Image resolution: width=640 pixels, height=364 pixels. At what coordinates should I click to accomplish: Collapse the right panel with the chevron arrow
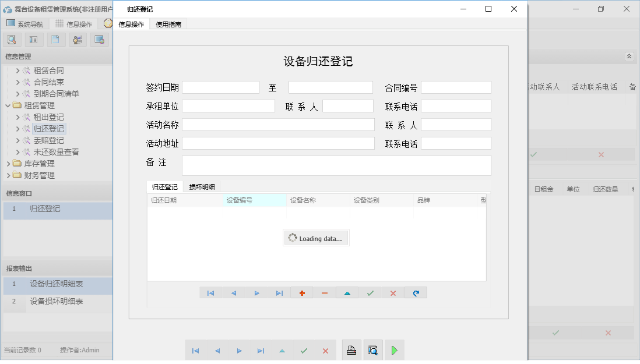coord(629,56)
